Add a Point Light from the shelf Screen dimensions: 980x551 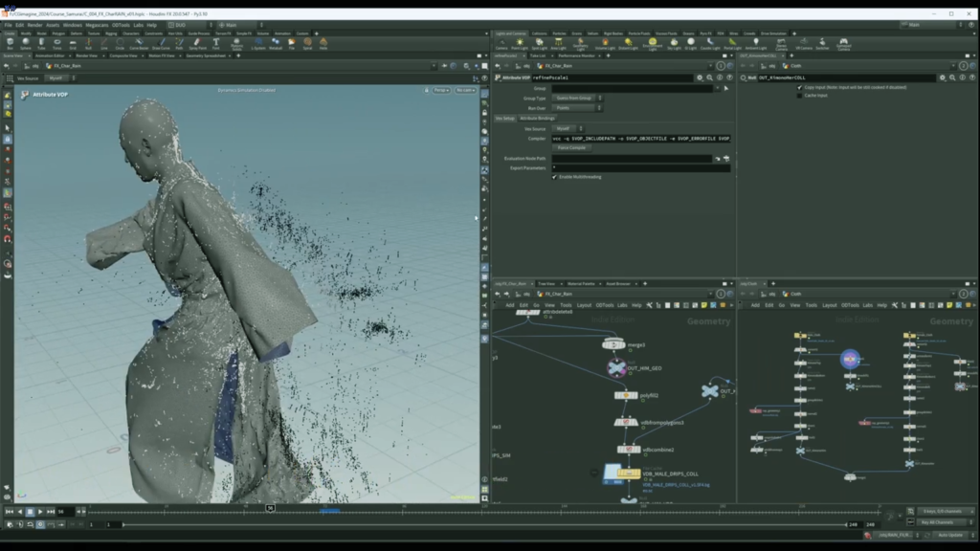coord(520,44)
